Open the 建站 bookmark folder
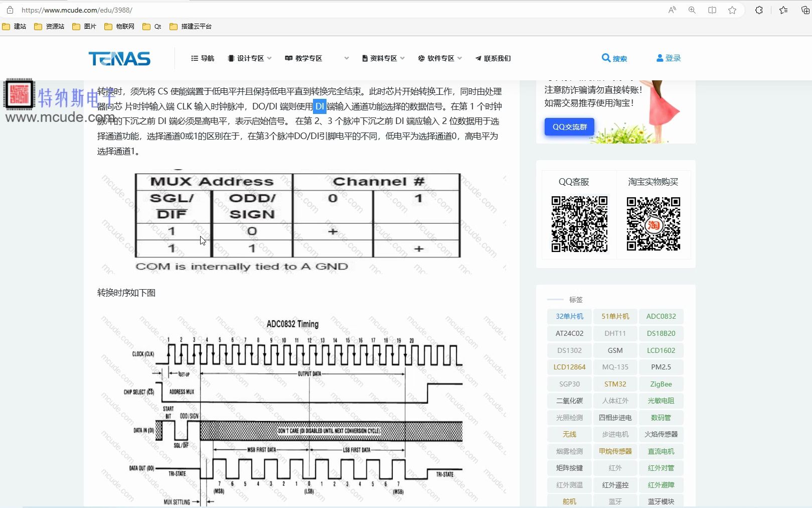Image resolution: width=812 pixels, height=508 pixels. pyautogui.click(x=14, y=27)
